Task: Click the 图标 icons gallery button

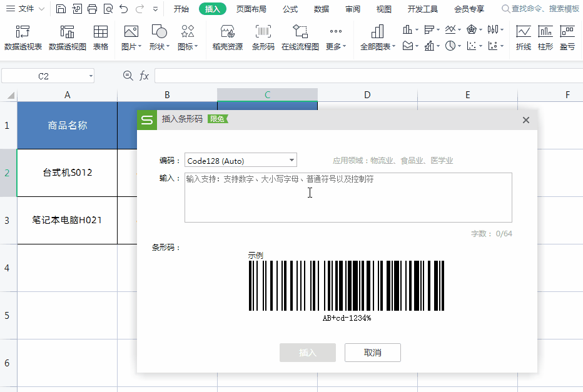Action: pyautogui.click(x=188, y=38)
